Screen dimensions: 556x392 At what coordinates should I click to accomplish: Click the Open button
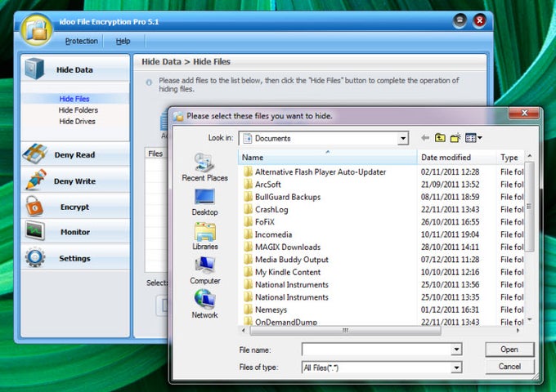509,350
